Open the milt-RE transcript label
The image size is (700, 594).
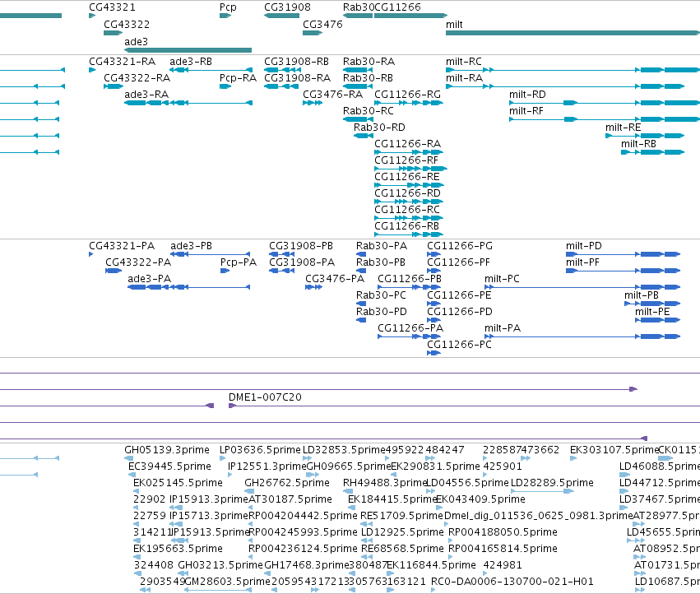click(x=624, y=128)
